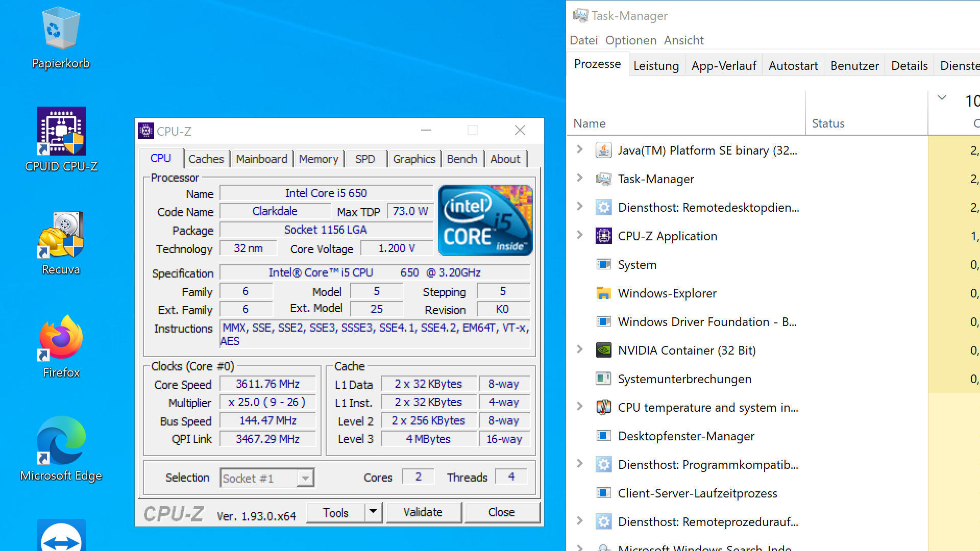Switch to the Mainboard tab in CPU-Z

click(261, 159)
